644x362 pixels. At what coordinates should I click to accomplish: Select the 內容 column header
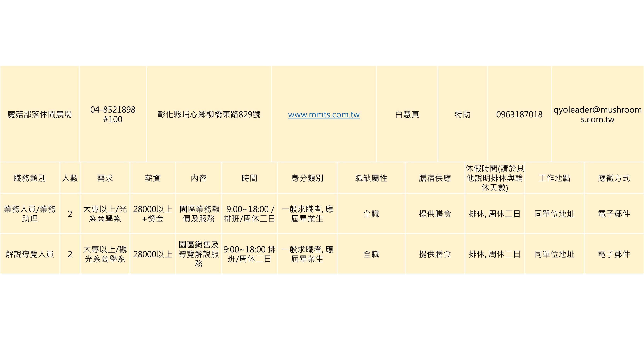click(198, 178)
